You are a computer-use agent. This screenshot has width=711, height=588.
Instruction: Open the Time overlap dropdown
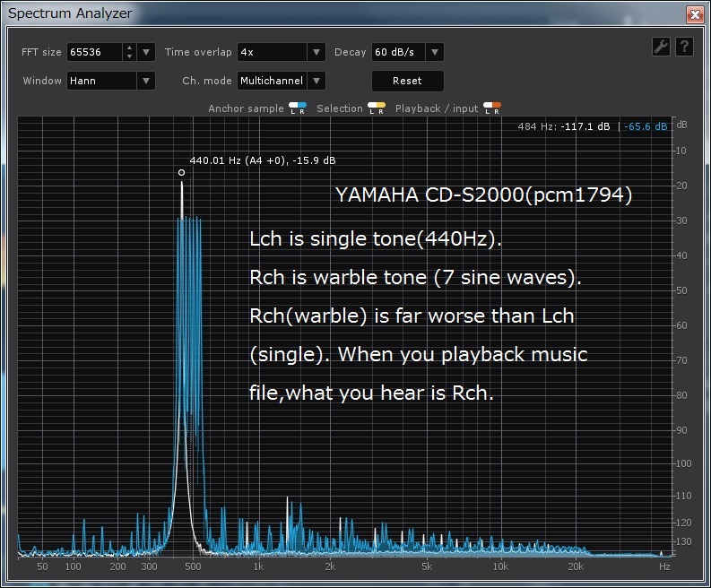[316, 52]
